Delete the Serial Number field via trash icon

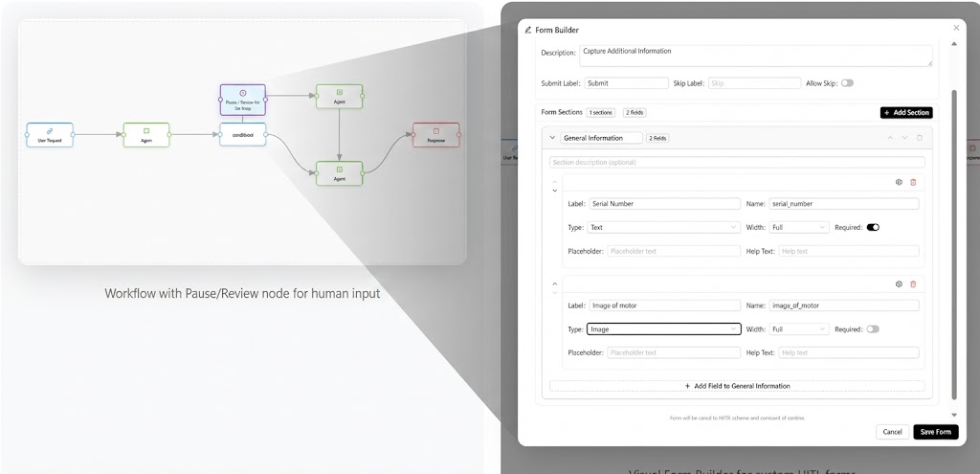[x=913, y=182]
